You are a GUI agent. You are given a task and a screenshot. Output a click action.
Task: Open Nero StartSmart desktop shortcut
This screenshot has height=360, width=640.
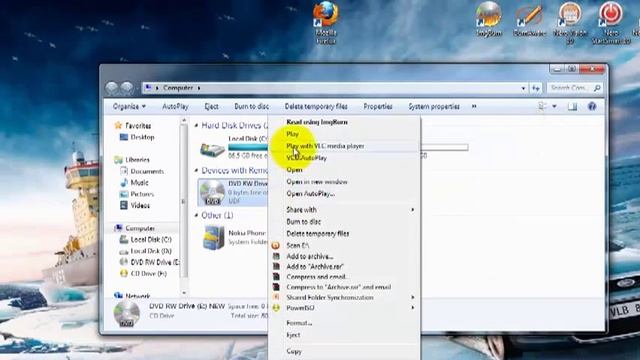(611, 22)
